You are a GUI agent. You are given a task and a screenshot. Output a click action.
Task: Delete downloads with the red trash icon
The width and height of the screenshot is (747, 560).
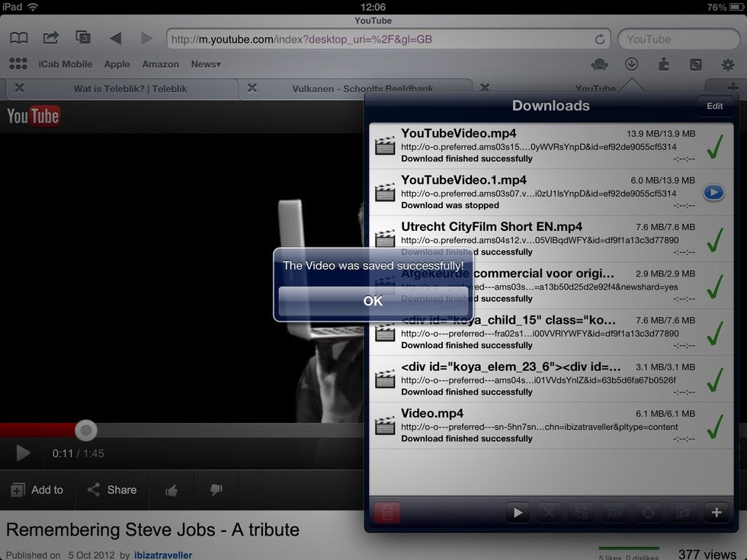(x=387, y=512)
